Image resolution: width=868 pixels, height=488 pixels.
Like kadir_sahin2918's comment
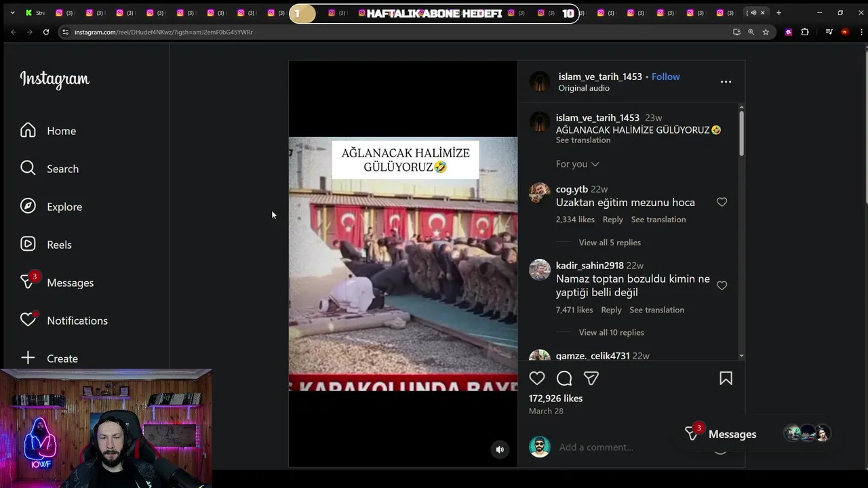[x=722, y=285]
